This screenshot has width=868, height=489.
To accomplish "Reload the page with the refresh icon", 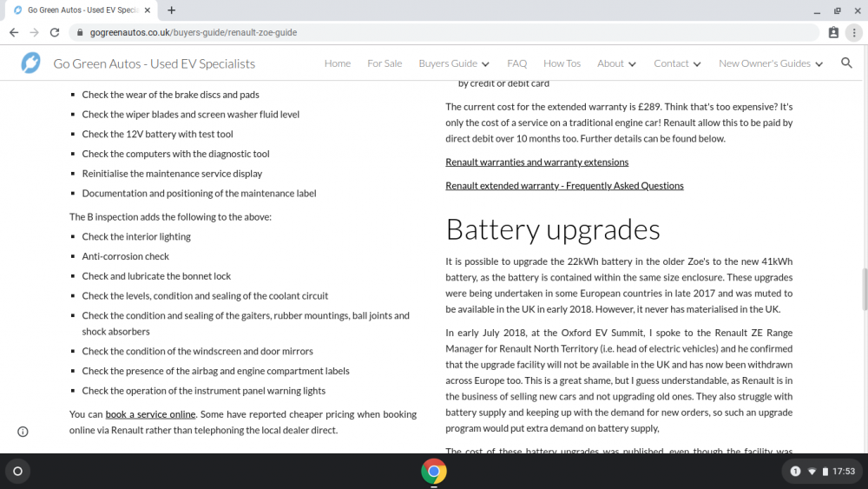I will coord(54,33).
